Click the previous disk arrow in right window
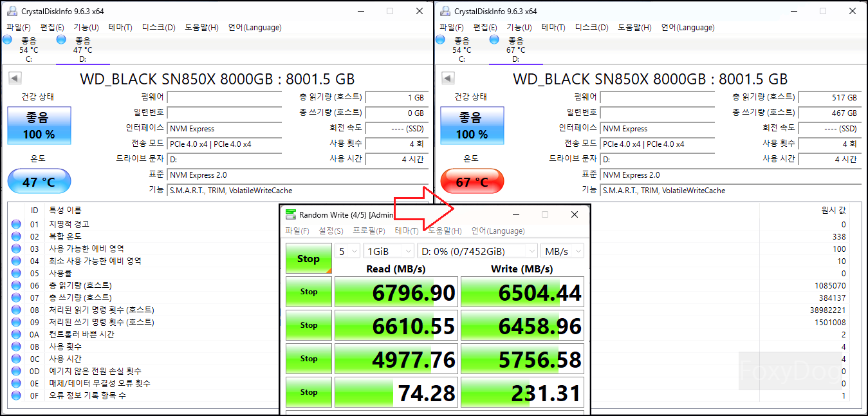Image resolution: width=868 pixels, height=416 pixels. (x=448, y=79)
